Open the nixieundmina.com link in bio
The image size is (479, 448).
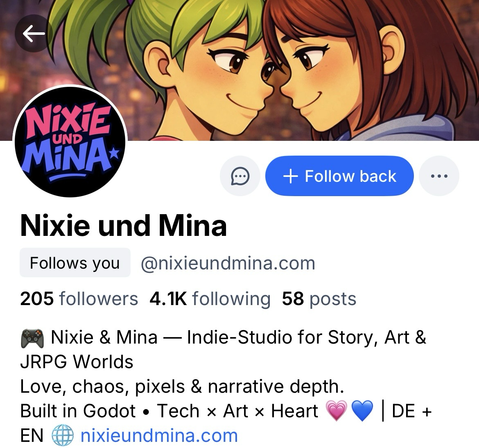[159, 435]
